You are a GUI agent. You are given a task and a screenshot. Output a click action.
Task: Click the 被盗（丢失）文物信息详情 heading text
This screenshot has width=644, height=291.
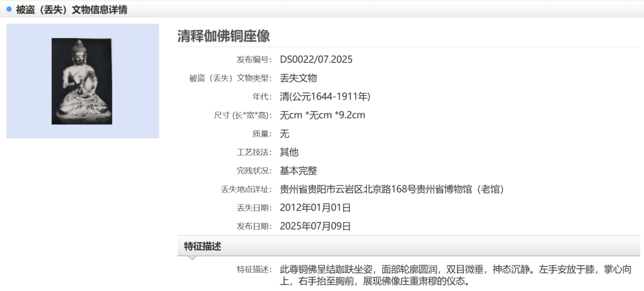(x=71, y=10)
